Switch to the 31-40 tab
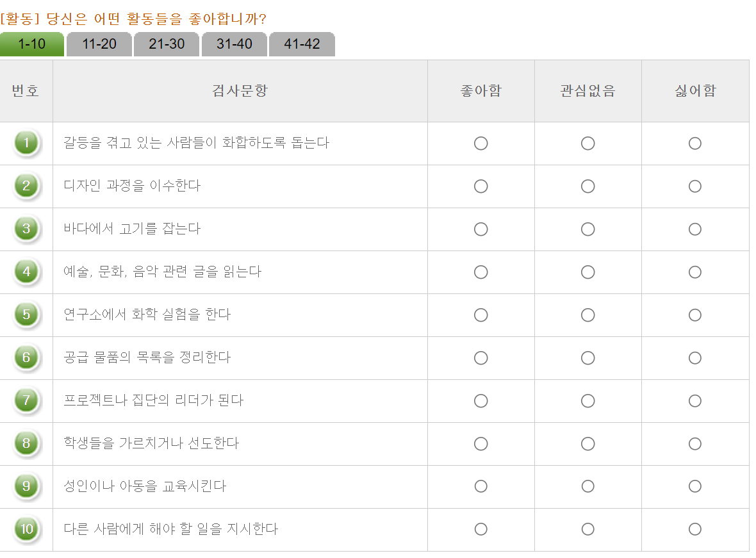This screenshot has height=558, width=756. point(234,44)
